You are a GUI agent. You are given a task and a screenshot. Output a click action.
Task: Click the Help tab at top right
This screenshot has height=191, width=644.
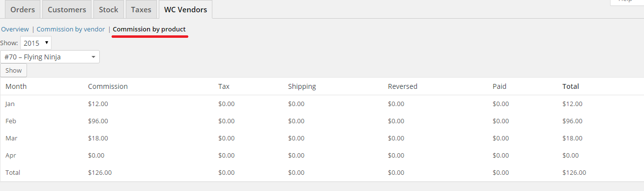coord(627,1)
